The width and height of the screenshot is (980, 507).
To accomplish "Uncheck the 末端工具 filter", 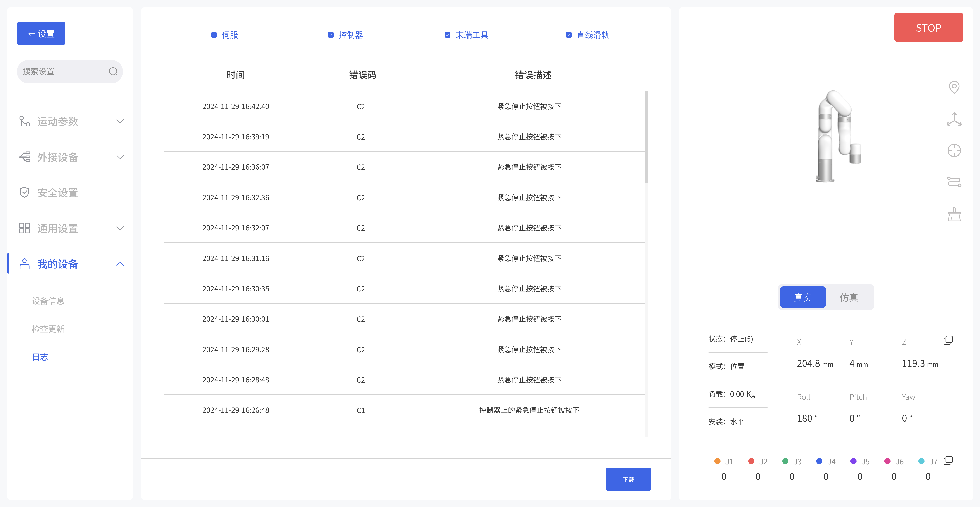I will pyautogui.click(x=447, y=35).
